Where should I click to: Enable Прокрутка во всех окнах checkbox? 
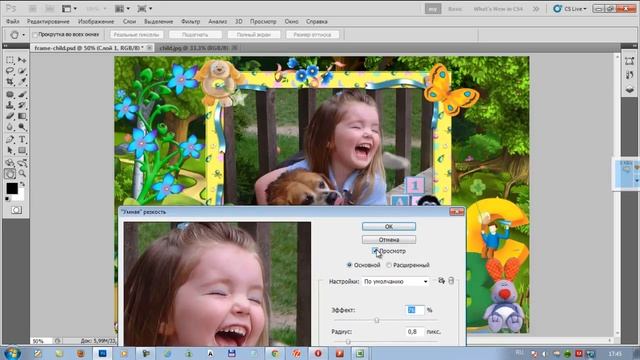[35, 35]
